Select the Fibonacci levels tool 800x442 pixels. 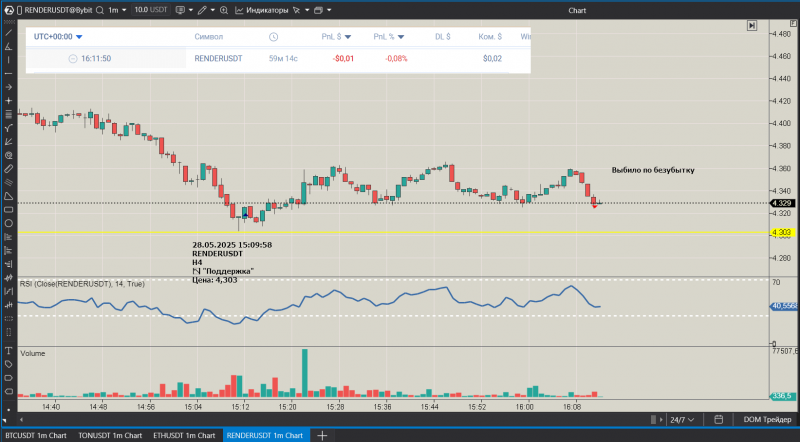[x=9, y=114]
